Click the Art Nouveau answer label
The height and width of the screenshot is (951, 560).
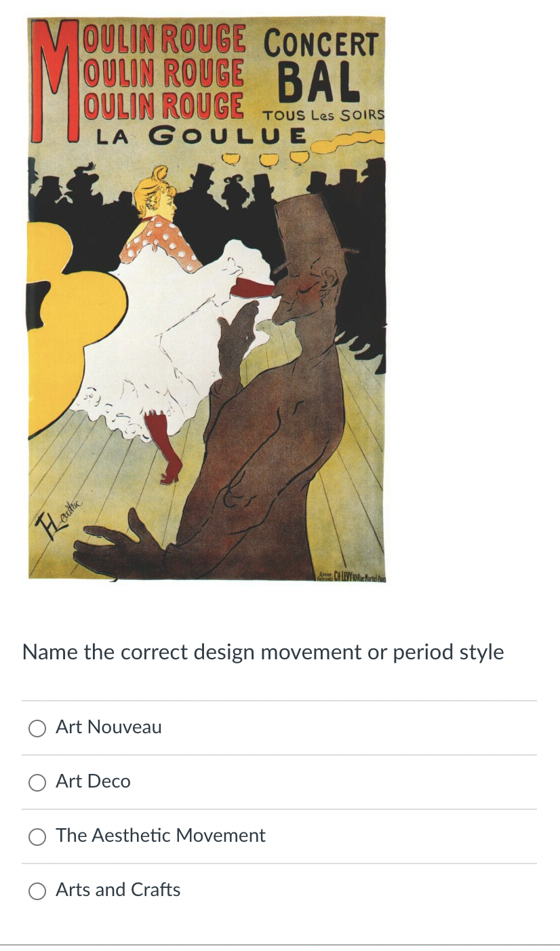click(x=108, y=727)
